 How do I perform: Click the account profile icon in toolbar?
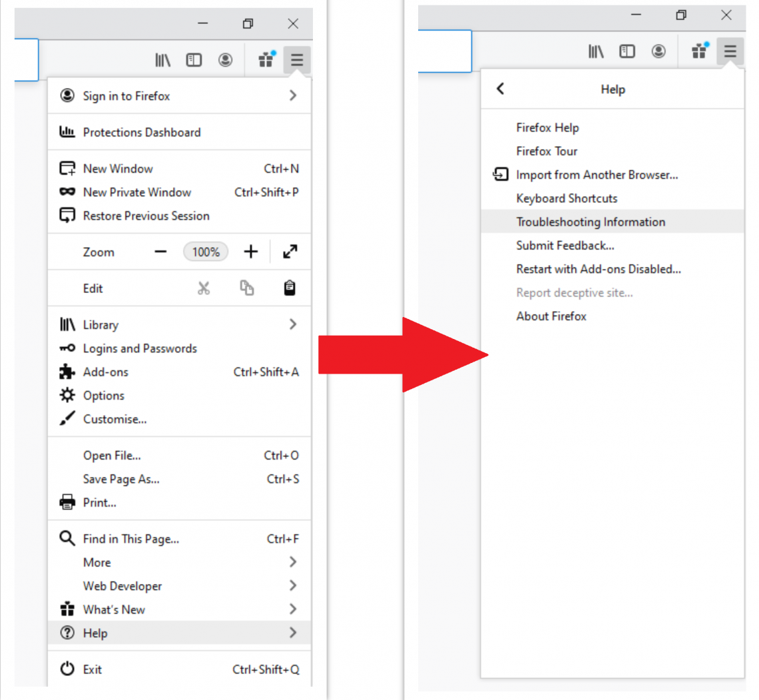(x=226, y=59)
